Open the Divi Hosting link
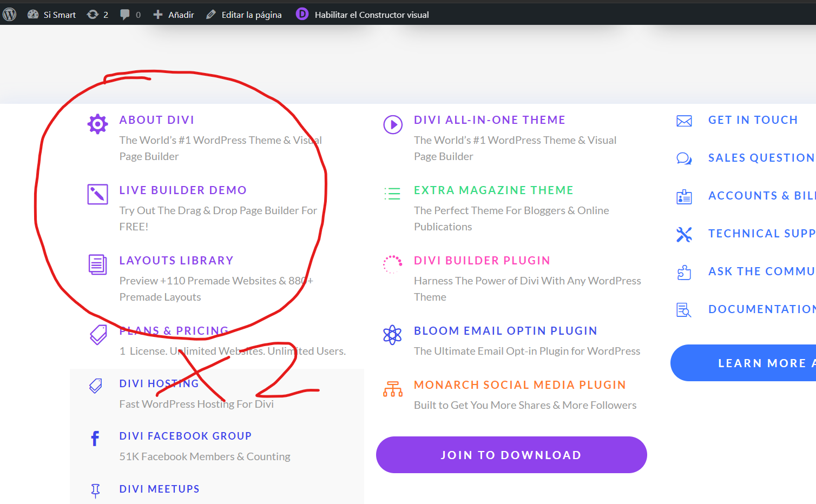 pyautogui.click(x=159, y=383)
